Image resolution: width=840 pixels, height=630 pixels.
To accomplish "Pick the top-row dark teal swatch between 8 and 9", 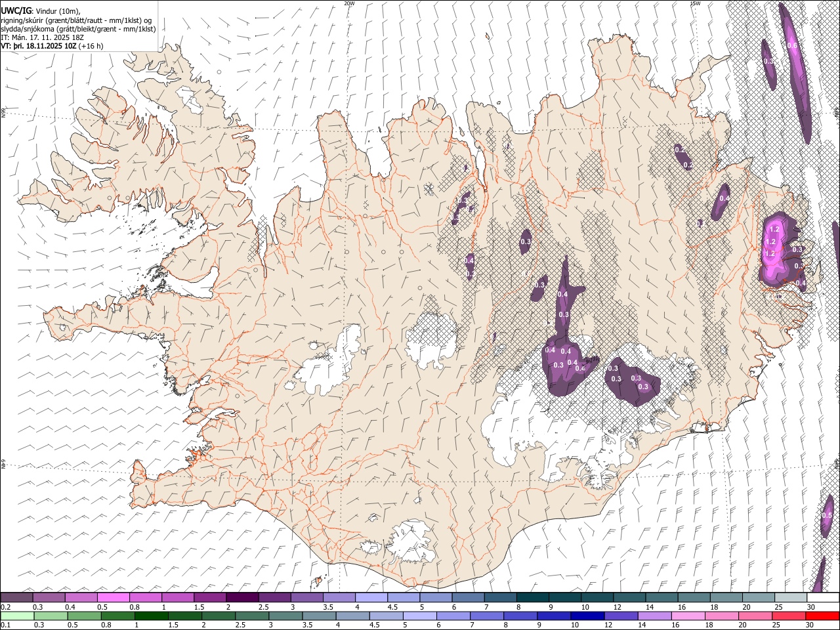I will 532,597.
